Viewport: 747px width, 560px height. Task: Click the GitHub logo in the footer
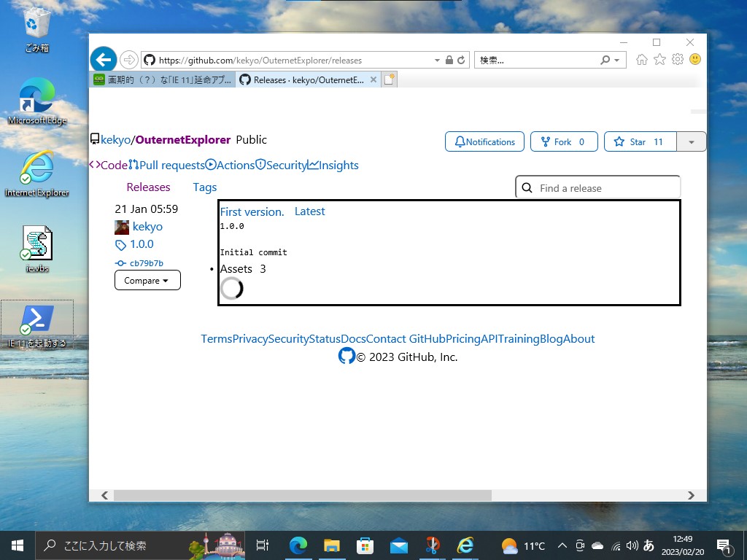tap(347, 356)
